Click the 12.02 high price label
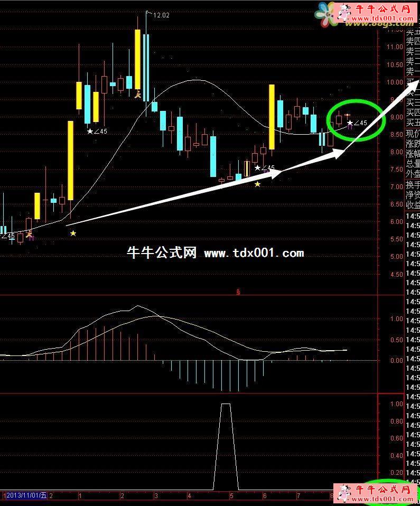Image resolution: width=420 pixels, height=506 pixels. (x=161, y=15)
